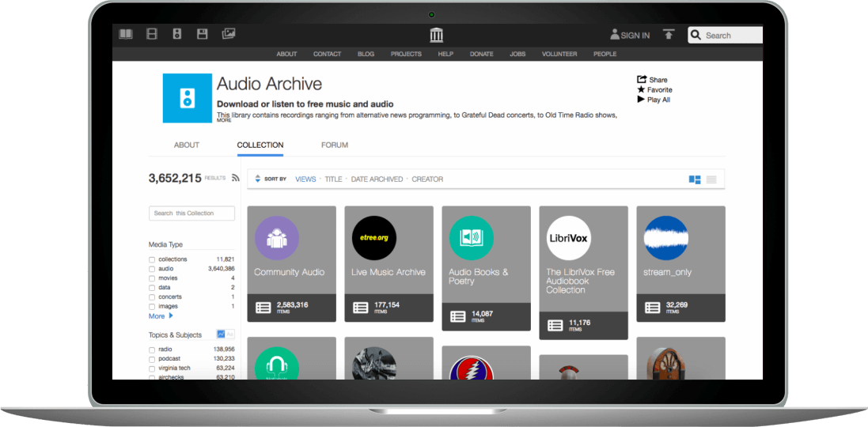Image resolution: width=868 pixels, height=427 pixels.
Task: Switch to tile grid view icon
Action: pos(695,179)
